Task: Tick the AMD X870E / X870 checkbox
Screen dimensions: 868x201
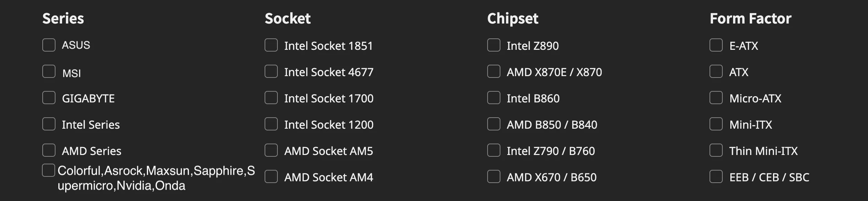Action: tap(494, 72)
